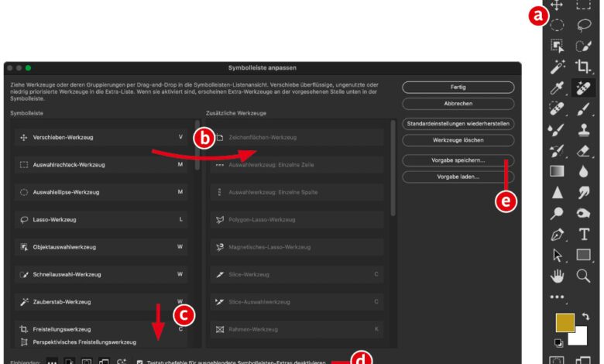This screenshot has height=364, width=604.
Task: Select Zauberstab-Werkzeug row in the list
Action: 101,302
